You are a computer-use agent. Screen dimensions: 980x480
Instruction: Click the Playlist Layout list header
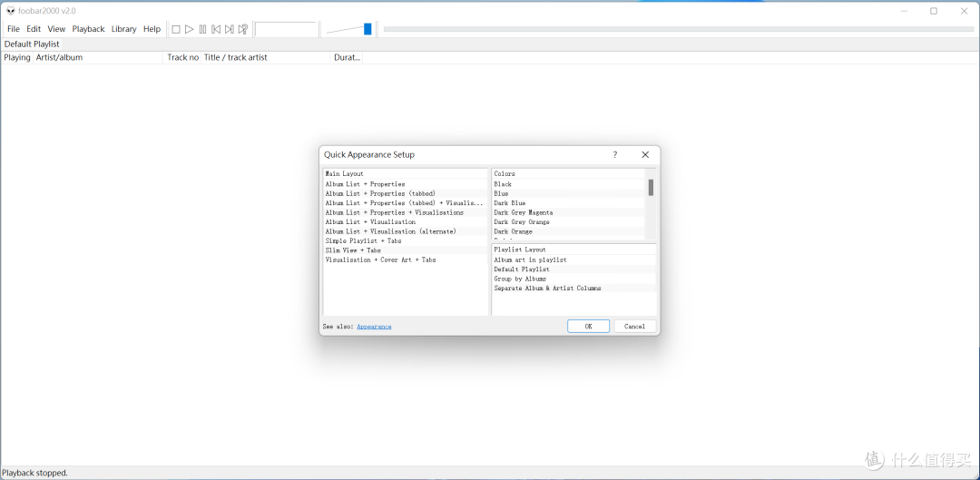[573, 250]
